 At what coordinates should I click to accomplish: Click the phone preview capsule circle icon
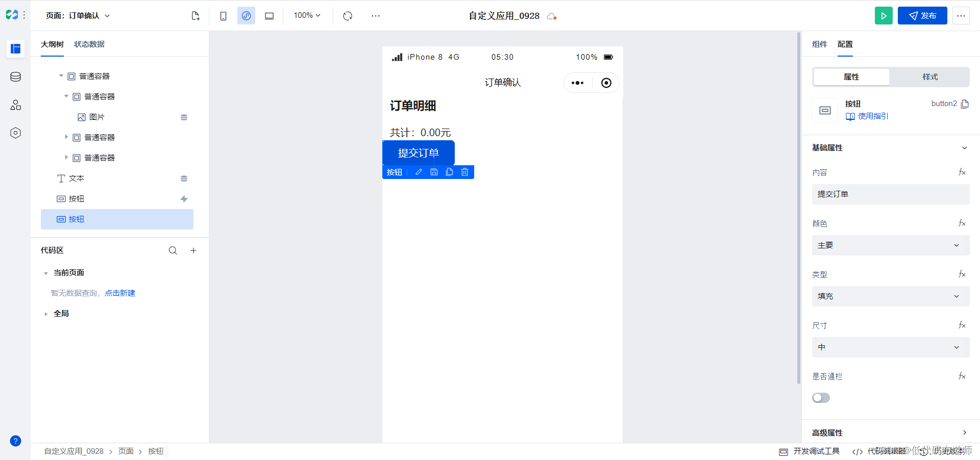coord(606,83)
